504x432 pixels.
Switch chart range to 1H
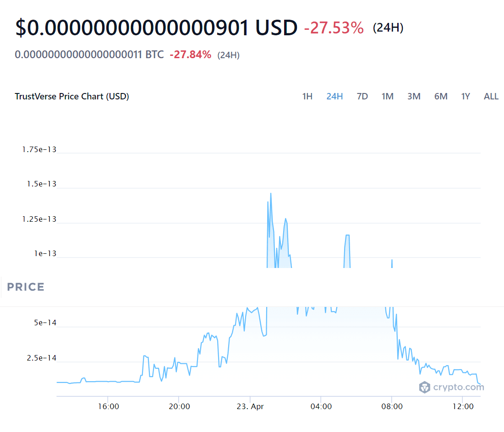307,96
